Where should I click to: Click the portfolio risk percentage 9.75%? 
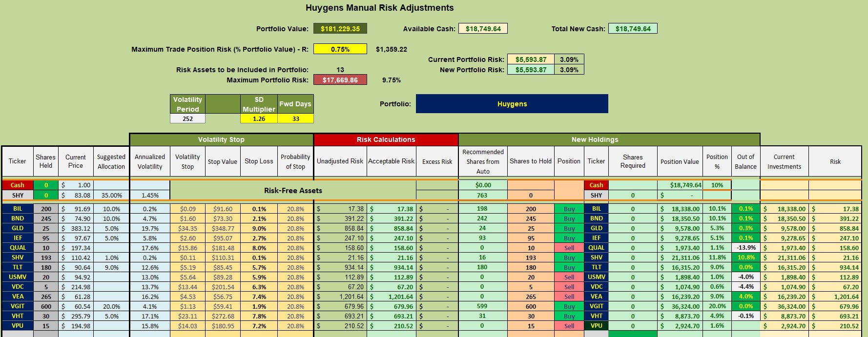[391, 80]
